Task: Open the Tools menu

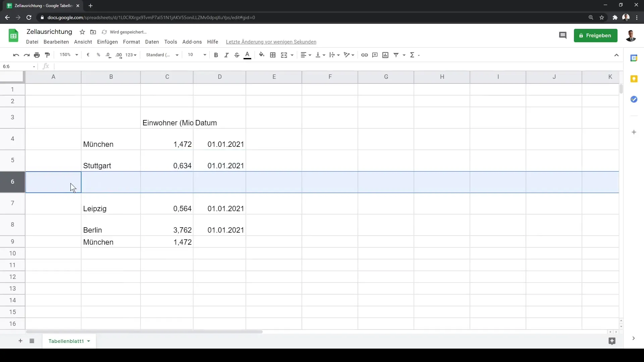Action: 171,42
